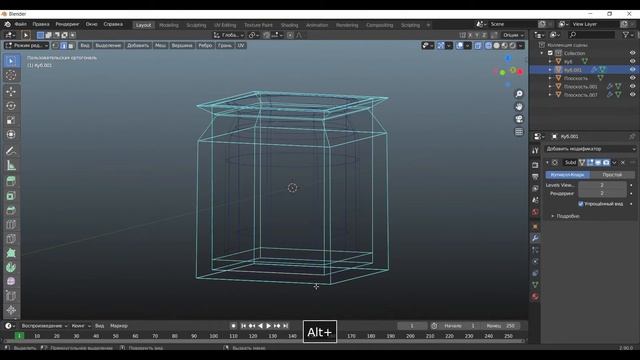Switch to the Modeling workspace tab
This screenshot has height=360, width=640.
169,25
